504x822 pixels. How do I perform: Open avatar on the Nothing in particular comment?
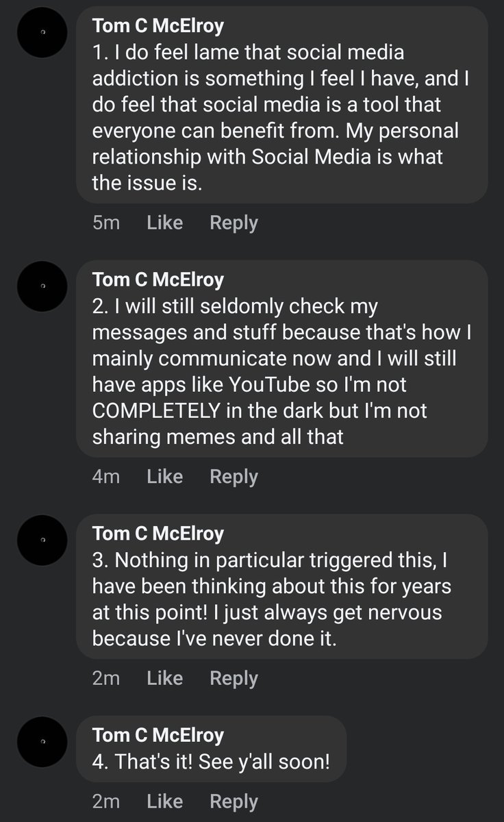pyautogui.click(x=42, y=540)
